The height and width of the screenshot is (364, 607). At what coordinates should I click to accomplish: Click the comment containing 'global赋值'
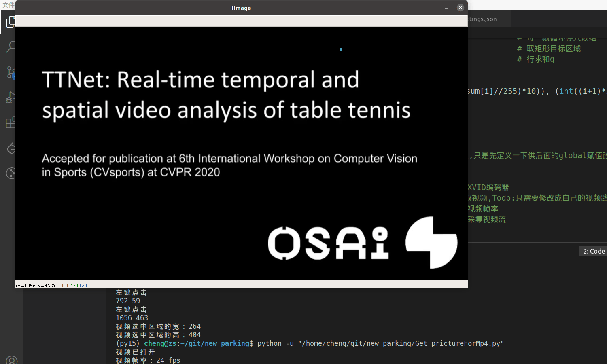(537, 155)
